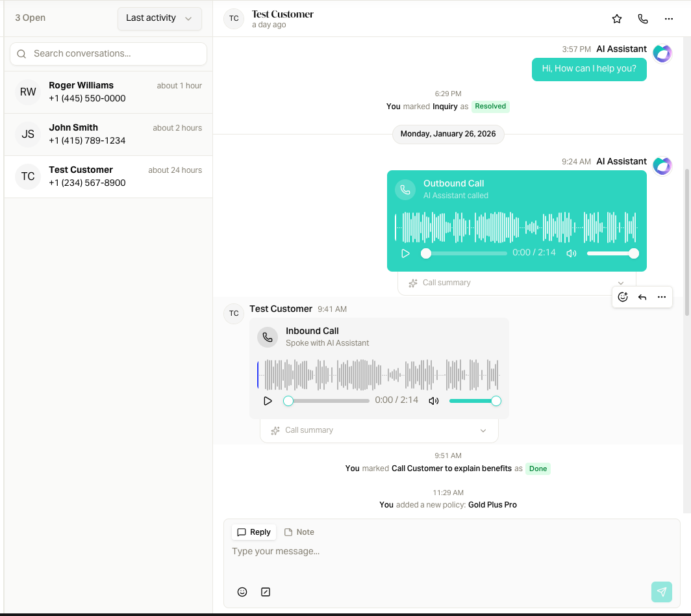Click the Outbound Call phone icon
Screen dimensions: 691x616
405,190
